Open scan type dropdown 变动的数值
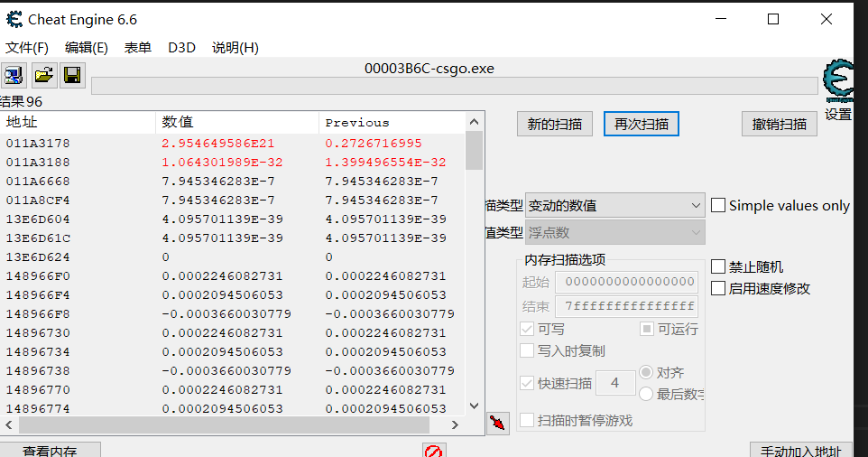This screenshot has height=457, width=868. 615,206
